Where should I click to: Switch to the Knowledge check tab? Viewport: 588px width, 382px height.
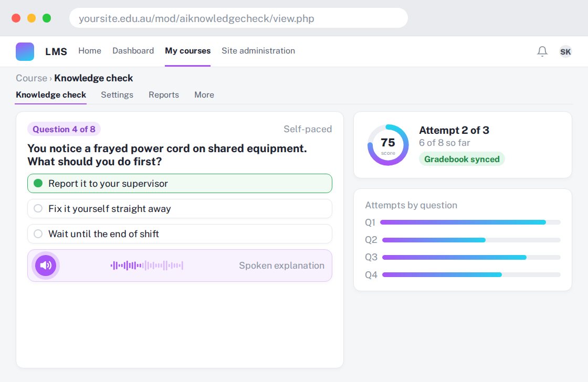point(51,95)
